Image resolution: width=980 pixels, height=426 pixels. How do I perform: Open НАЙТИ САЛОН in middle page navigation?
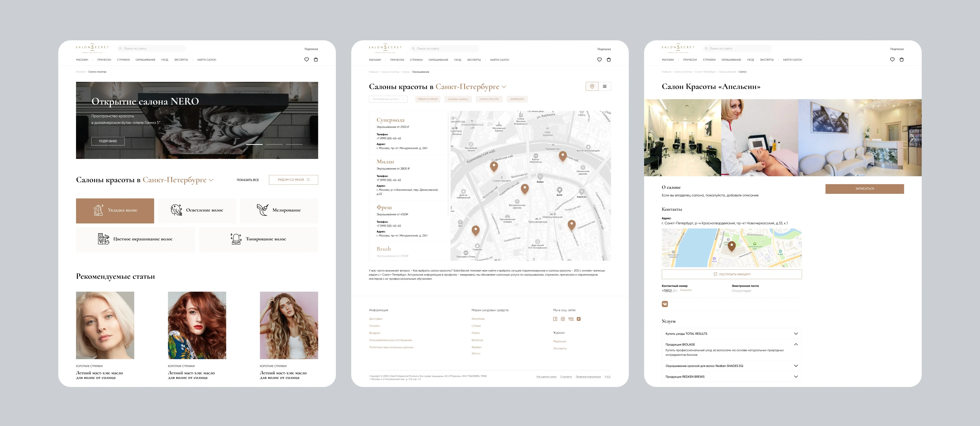[x=499, y=60]
